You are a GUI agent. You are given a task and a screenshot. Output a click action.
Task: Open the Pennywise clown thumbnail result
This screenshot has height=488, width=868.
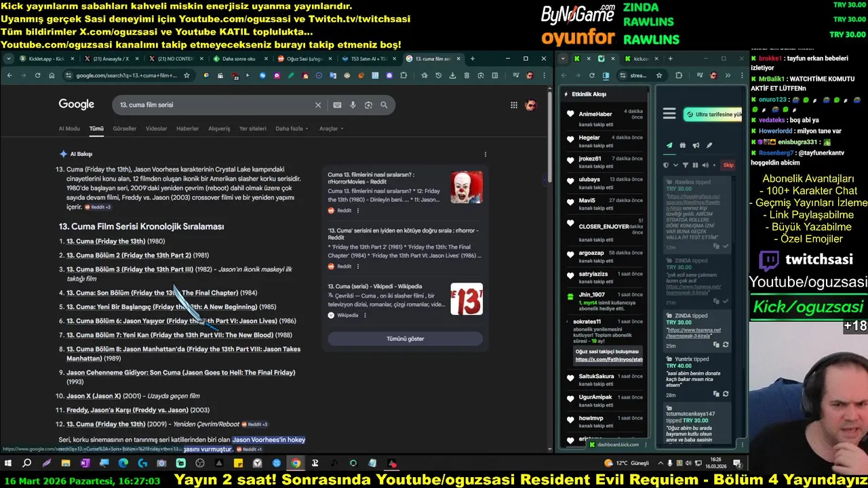pos(467,187)
